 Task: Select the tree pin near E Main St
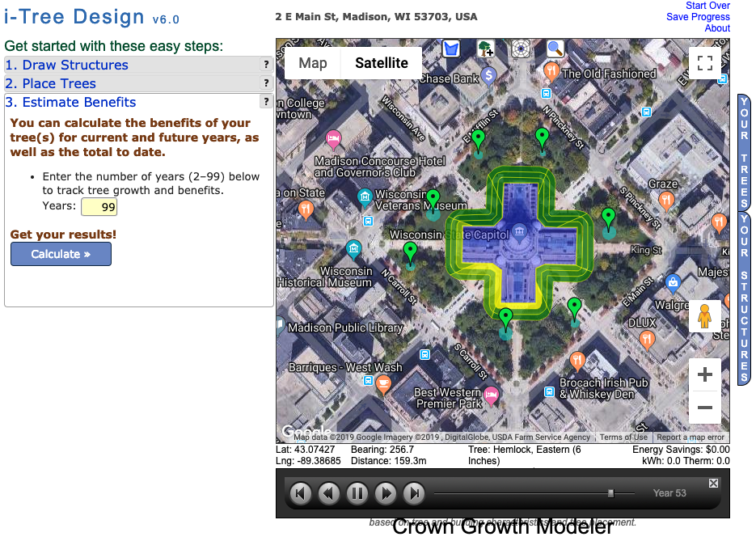tap(574, 308)
